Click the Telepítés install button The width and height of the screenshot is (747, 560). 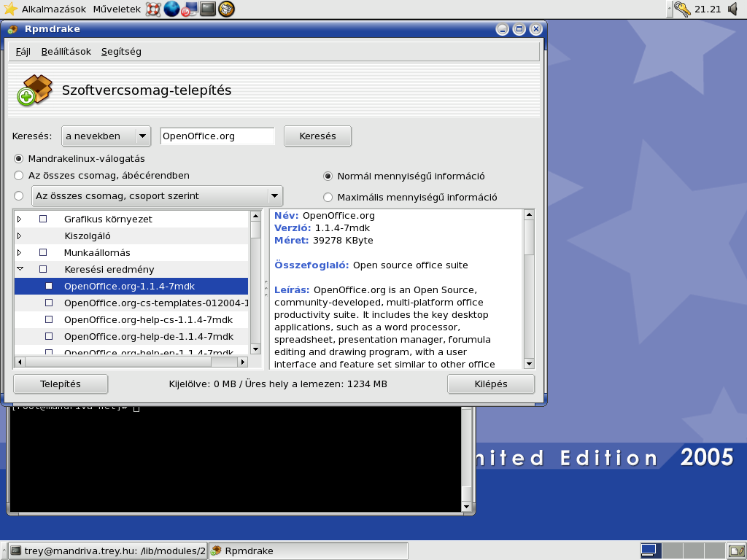point(61,384)
